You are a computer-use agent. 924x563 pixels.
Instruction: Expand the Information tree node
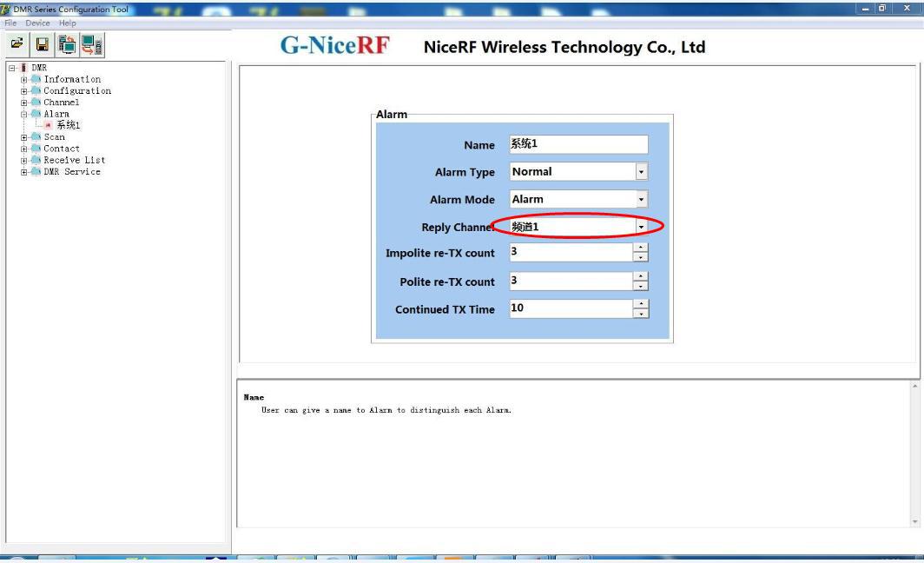24,79
